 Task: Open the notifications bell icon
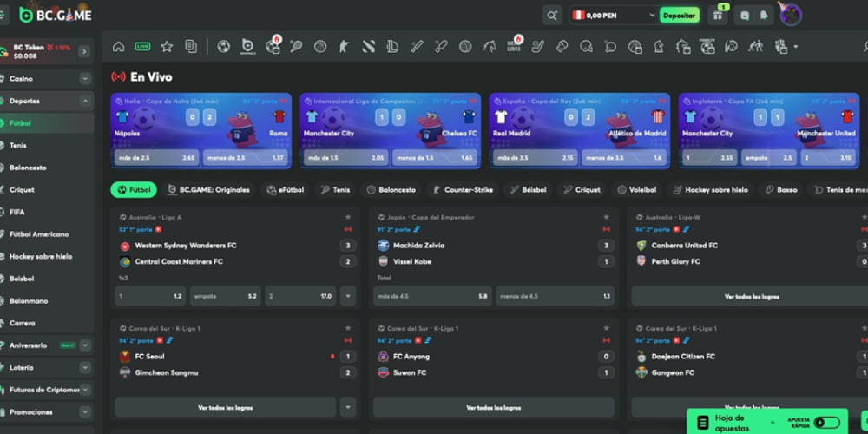[764, 16]
